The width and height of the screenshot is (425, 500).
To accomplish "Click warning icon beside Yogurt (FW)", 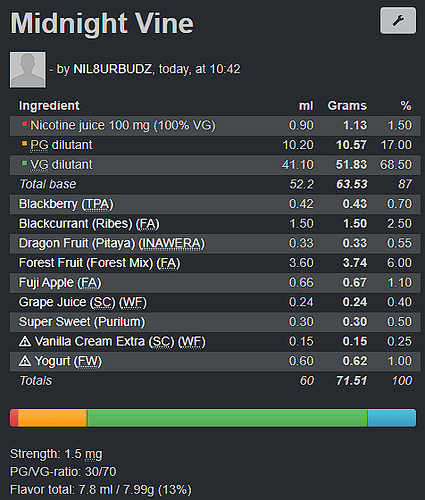I will tap(25, 361).
